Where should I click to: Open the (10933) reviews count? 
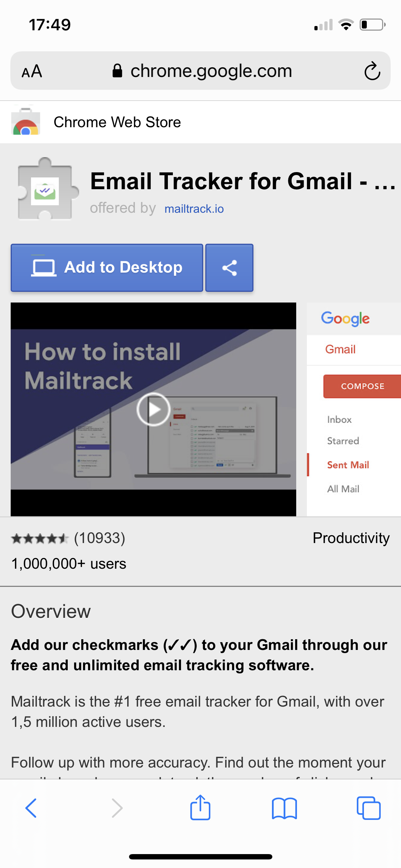[x=99, y=538]
